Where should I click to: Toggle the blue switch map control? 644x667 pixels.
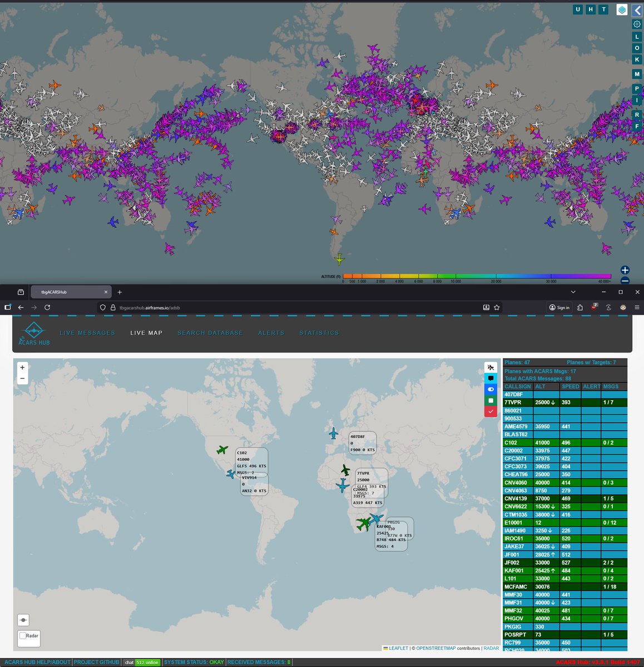coord(491,390)
